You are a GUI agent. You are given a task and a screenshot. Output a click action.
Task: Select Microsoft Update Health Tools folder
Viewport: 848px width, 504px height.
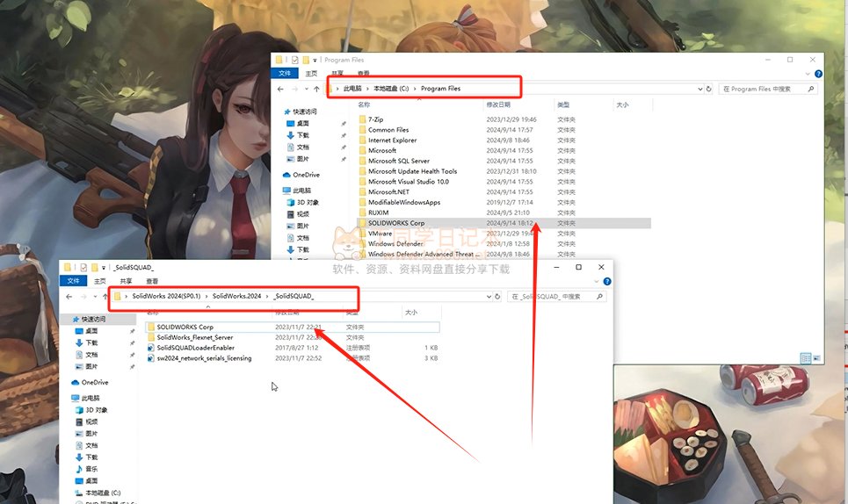[412, 170]
